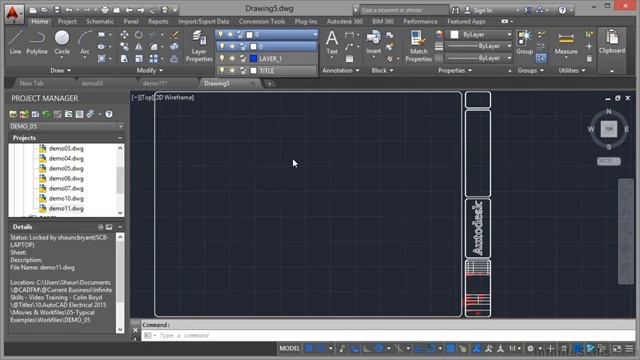Expand the Properties panel
Viewport: 640px width, 360px height.
tap(455, 71)
